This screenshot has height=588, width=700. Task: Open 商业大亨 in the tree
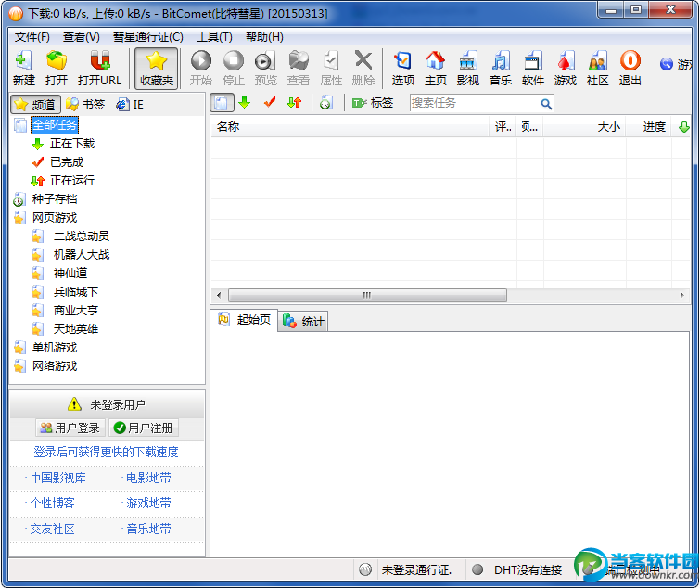point(75,311)
